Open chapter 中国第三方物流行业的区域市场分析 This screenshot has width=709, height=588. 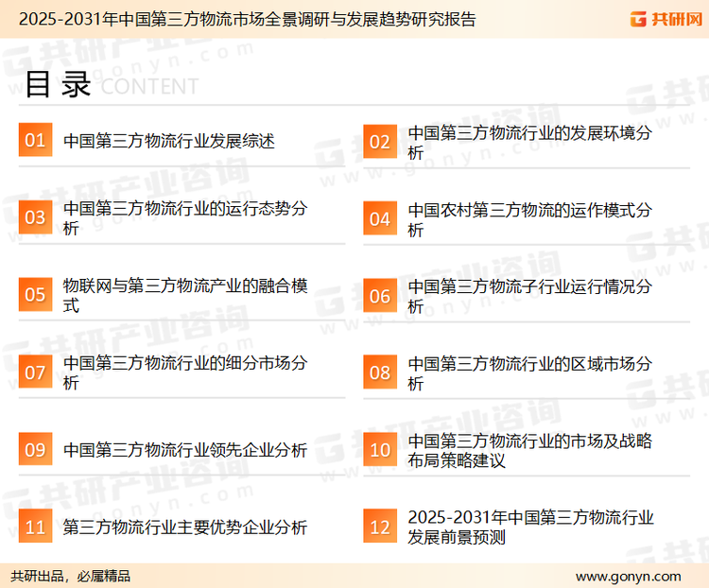[x=529, y=373]
